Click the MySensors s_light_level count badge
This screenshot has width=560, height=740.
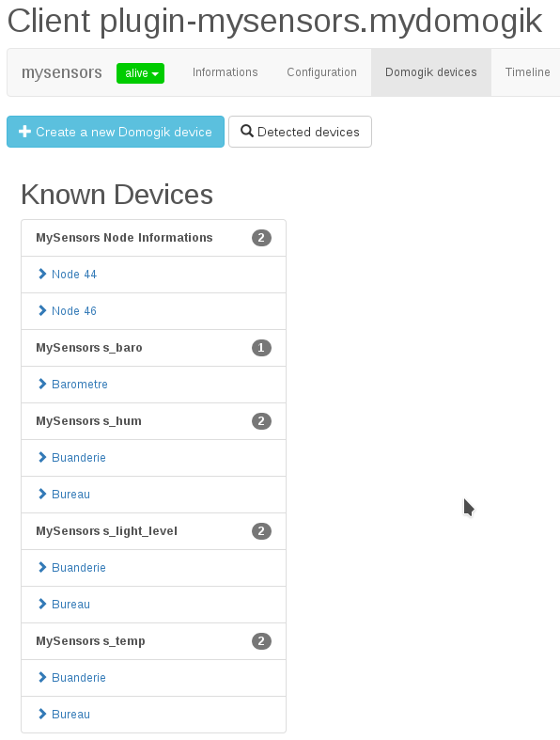point(261,531)
